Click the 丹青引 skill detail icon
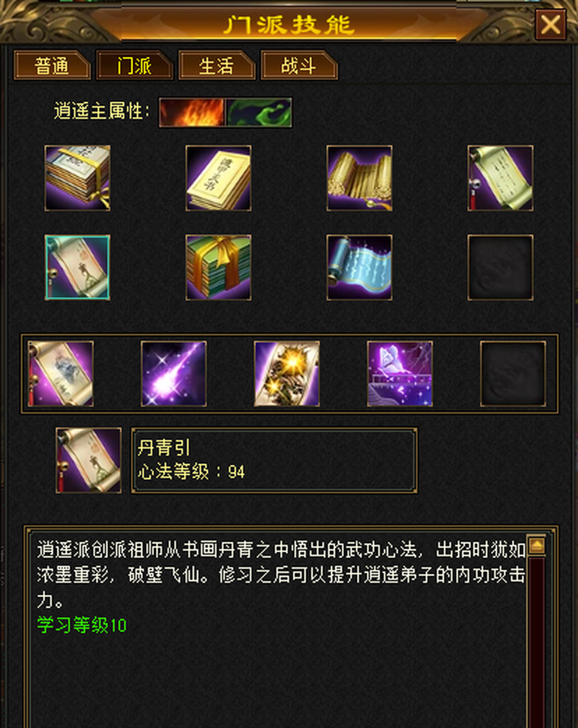The image size is (578, 728). (x=89, y=460)
